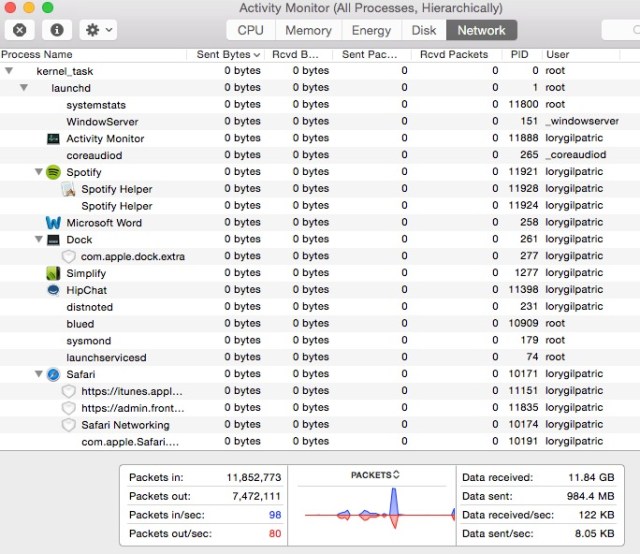Click the Packets out value 7,472,111
Viewport: 640px width, 554px height.
[x=256, y=496]
